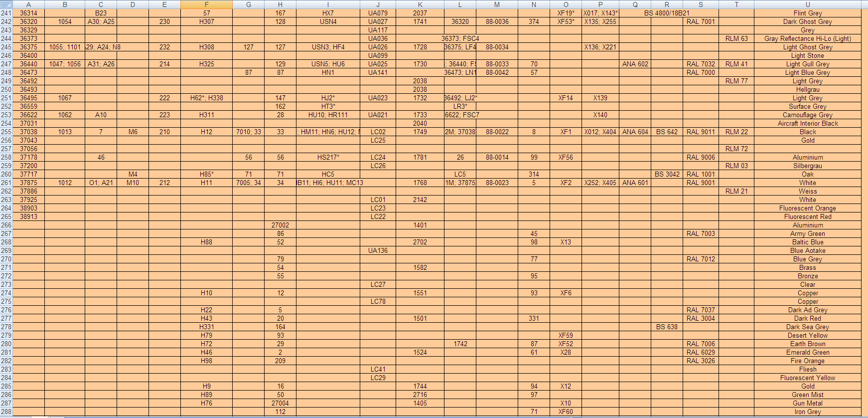Click the Aircraft Interior Black cell
Viewport: 868px width, 418px height.
(x=807, y=124)
